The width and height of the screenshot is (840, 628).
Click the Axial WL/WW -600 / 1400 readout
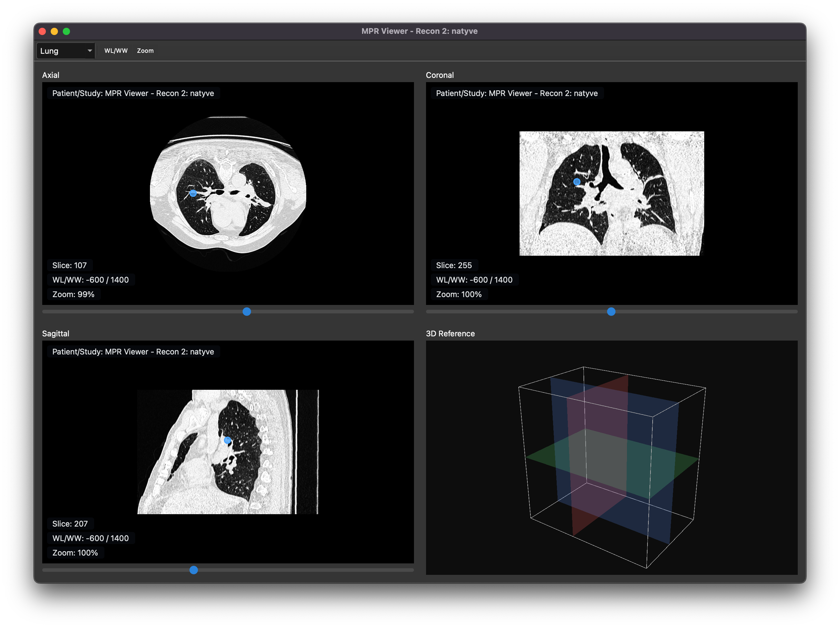[x=91, y=280]
